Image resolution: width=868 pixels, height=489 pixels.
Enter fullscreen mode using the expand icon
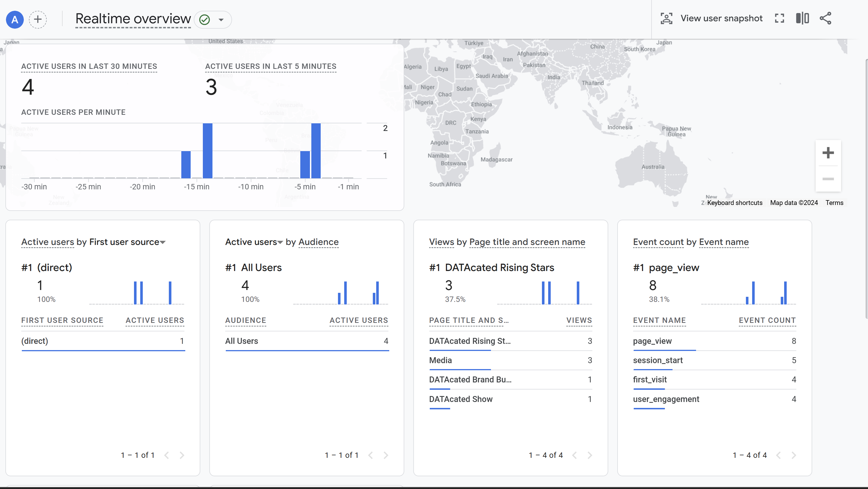click(779, 18)
